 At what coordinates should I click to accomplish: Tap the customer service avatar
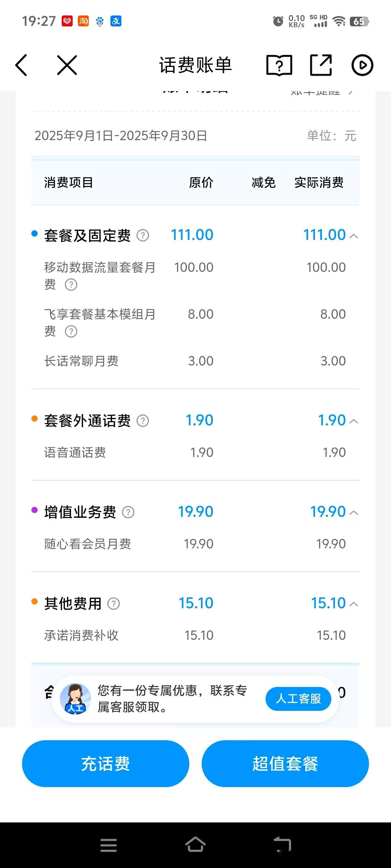click(75, 699)
